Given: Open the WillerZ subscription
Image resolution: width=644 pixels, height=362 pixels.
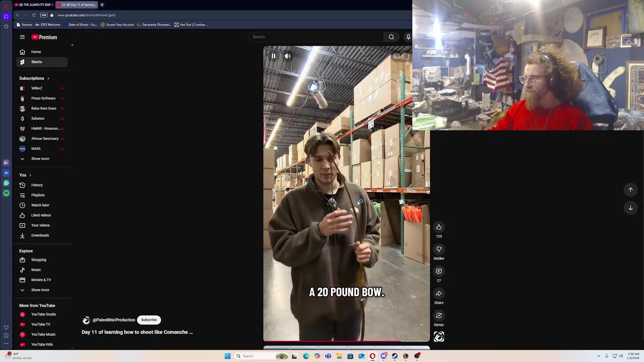Looking at the screenshot, I should (x=42, y=88).
